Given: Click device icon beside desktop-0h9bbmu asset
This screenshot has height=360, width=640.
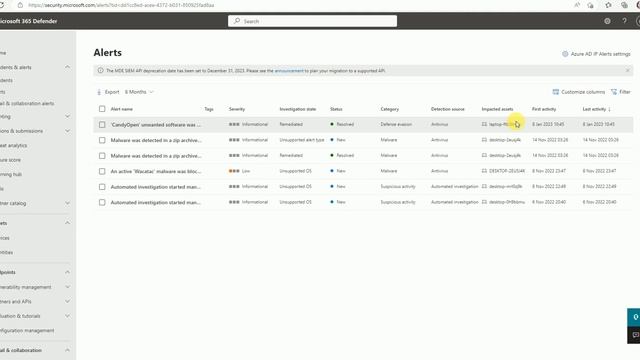Looking at the screenshot, I should (x=484, y=202).
